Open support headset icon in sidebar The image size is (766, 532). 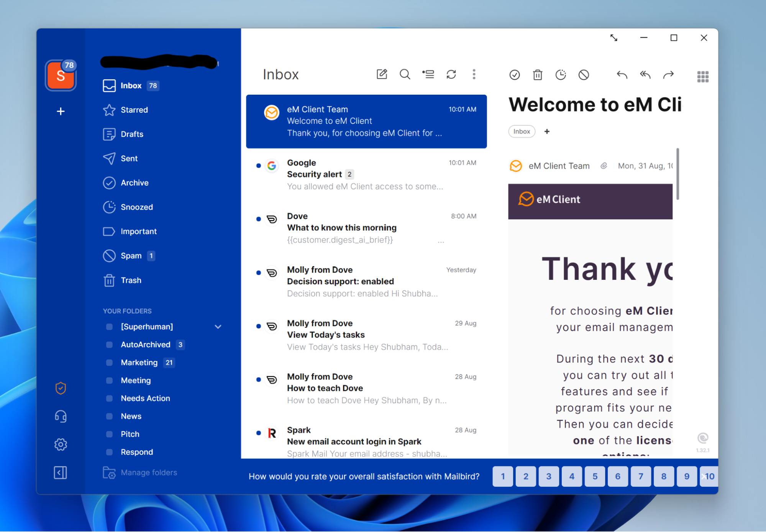(x=61, y=416)
